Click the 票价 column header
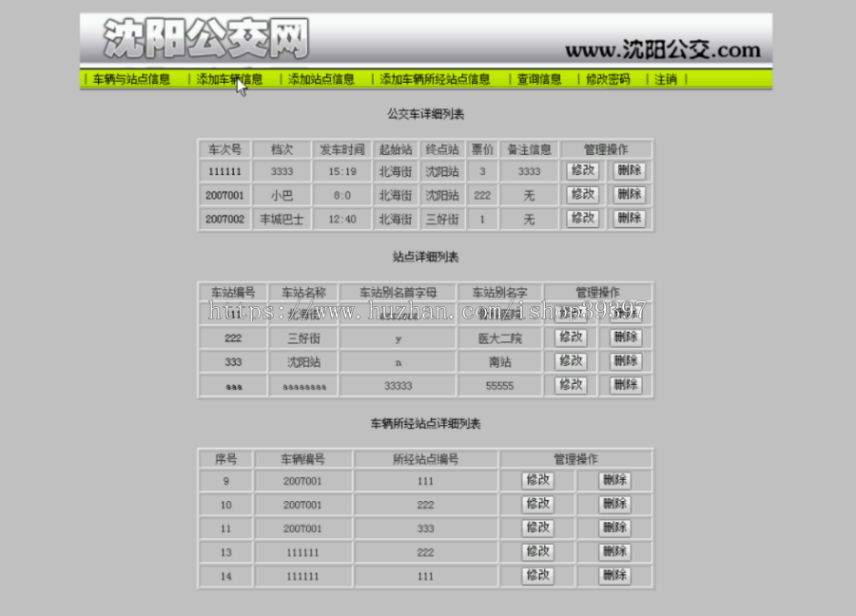 (482, 149)
